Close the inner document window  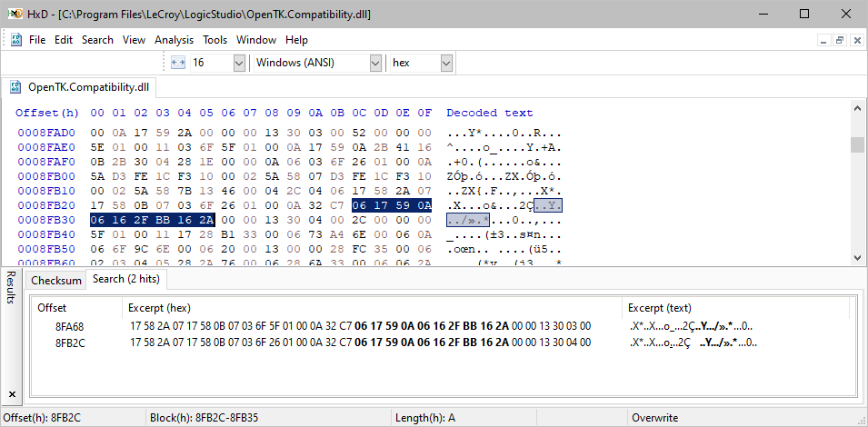click(x=857, y=40)
